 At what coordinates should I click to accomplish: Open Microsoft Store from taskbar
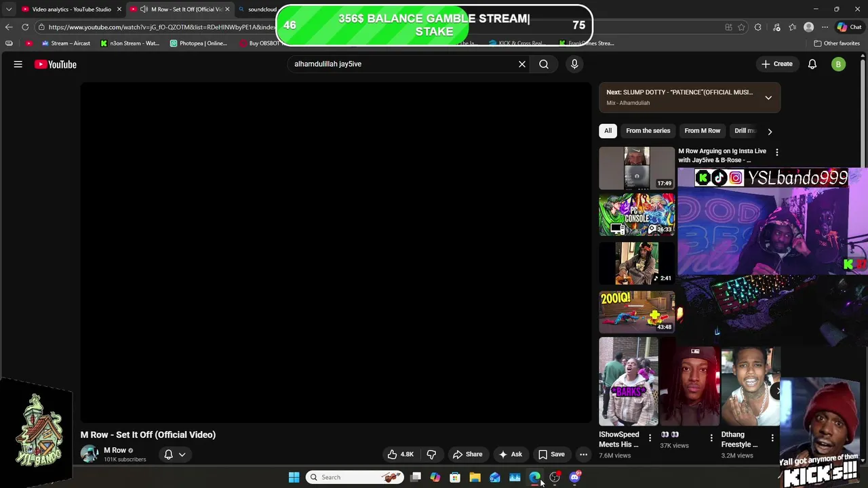pyautogui.click(x=455, y=477)
